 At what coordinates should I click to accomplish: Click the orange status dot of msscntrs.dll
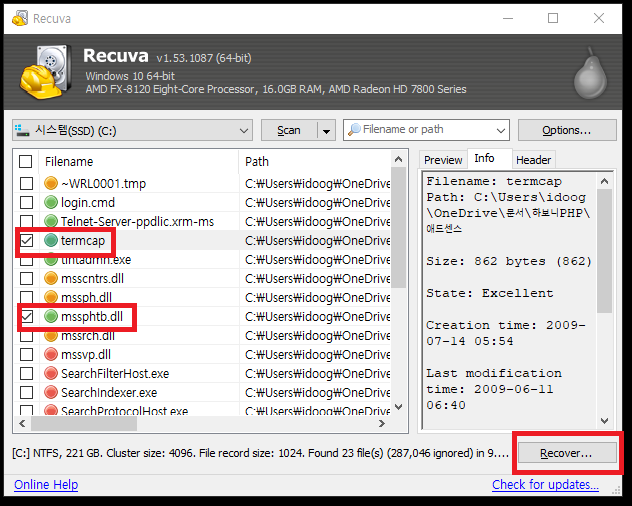pos(51,278)
